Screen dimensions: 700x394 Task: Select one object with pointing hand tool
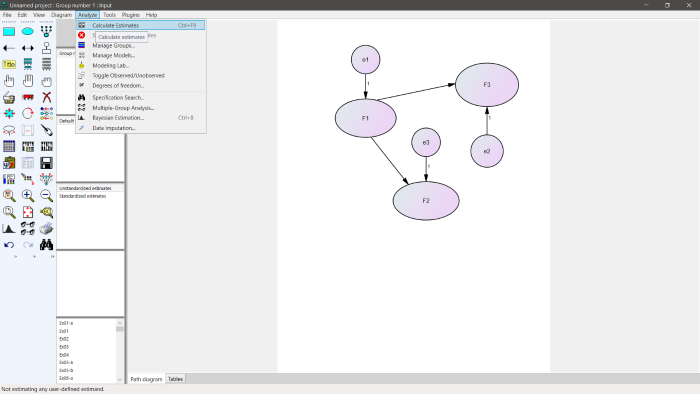click(9, 81)
